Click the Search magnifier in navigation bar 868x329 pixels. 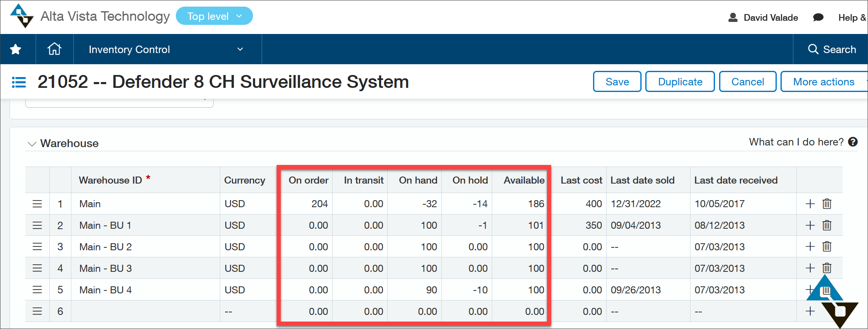(813, 49)
